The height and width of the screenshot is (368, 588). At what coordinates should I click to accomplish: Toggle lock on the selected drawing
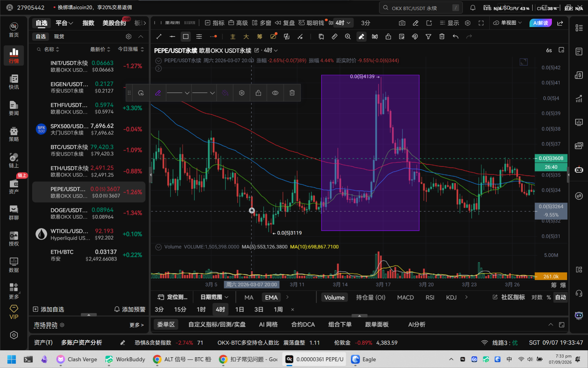point(258,93)
